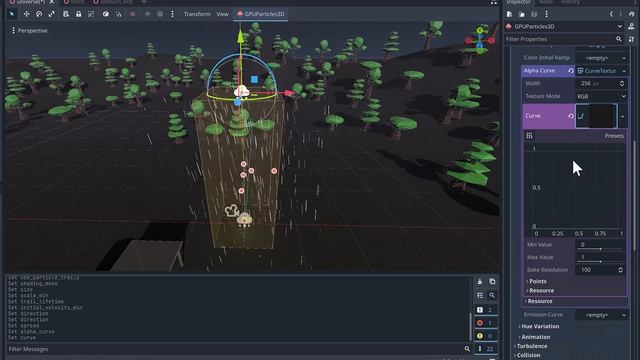The width and height of the screenshot is (640, 360).
Task: Toggle error messages filter showing 1
Action: (x=485, y=323)
